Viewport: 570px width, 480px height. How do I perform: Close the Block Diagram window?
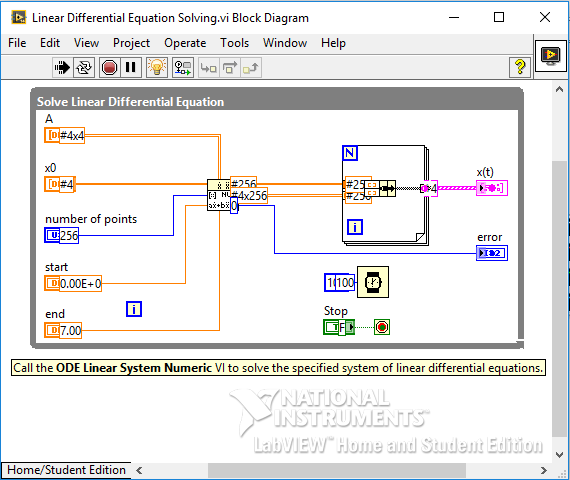click(x=545, y=17)
